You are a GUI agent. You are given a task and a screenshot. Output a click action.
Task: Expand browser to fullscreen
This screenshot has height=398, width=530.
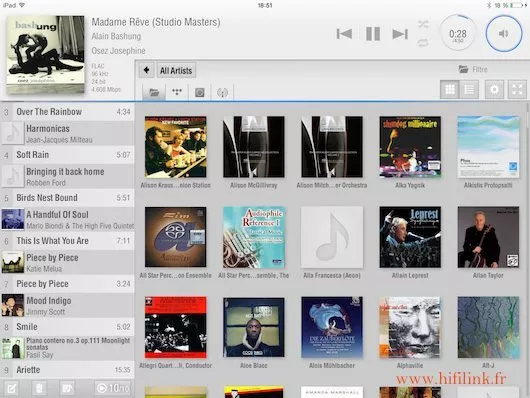517,89
